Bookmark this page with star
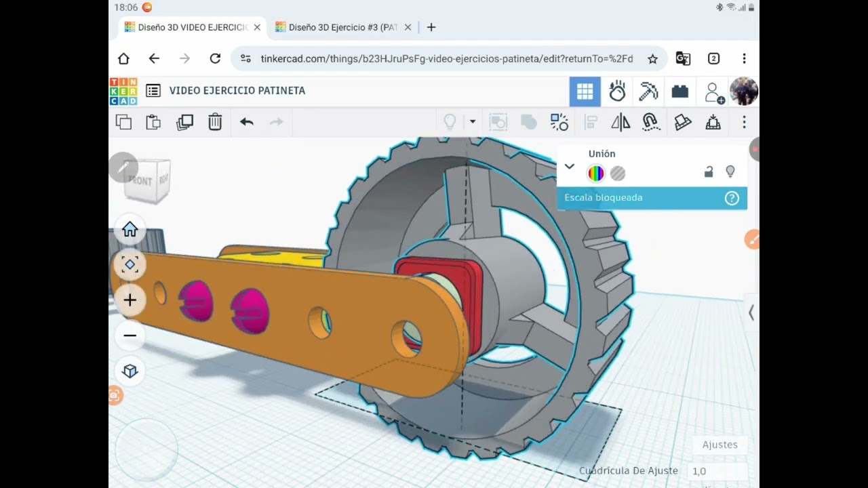The height and width of the screenshot is (488, 868). (x=652, y=59)
